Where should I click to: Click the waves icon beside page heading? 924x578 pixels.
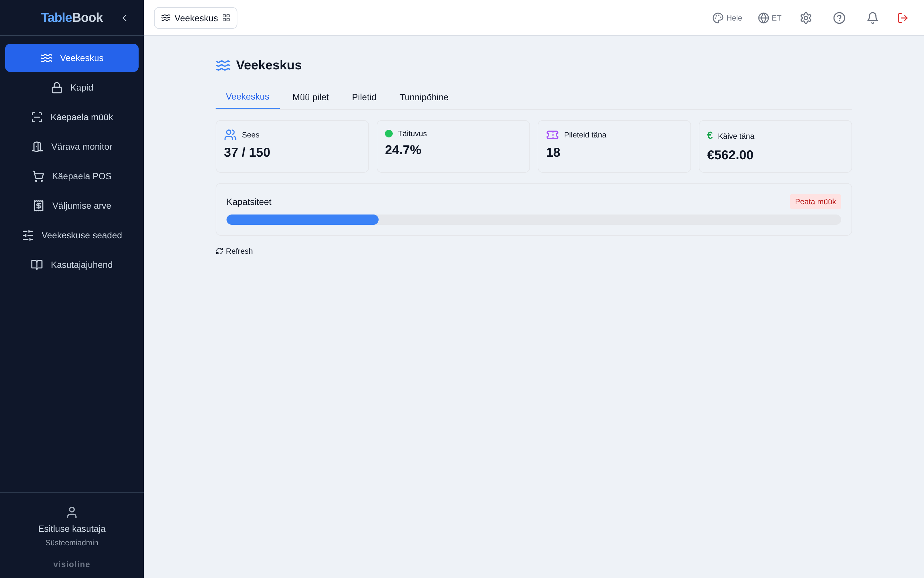point(223,66)
